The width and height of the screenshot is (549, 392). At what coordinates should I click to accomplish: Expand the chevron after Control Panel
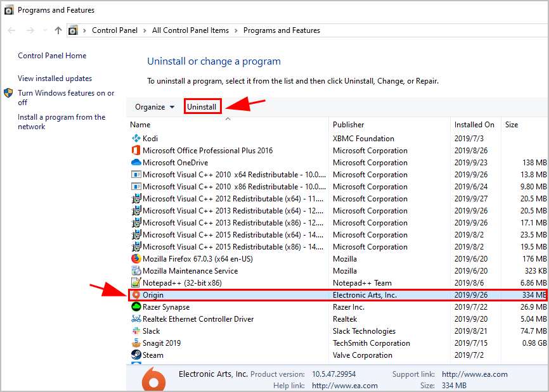[145, 31]
